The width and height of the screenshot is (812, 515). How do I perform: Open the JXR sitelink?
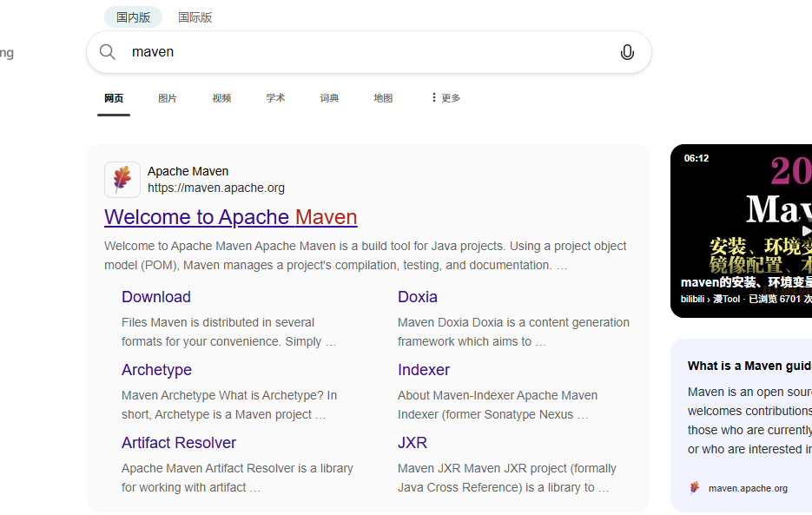(413, 443)
